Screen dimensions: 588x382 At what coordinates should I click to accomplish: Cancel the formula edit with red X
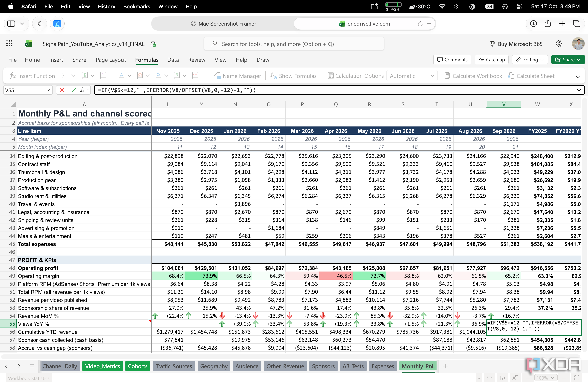click(x=62, y=90)
